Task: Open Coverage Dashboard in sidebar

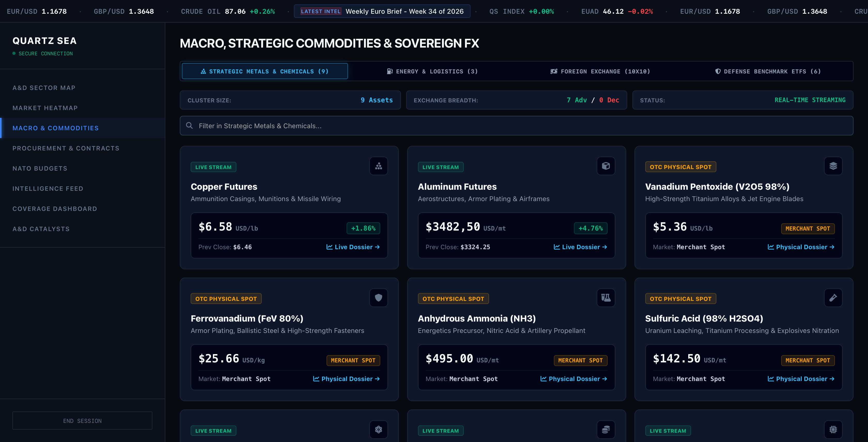Action: tap(83, 209)
